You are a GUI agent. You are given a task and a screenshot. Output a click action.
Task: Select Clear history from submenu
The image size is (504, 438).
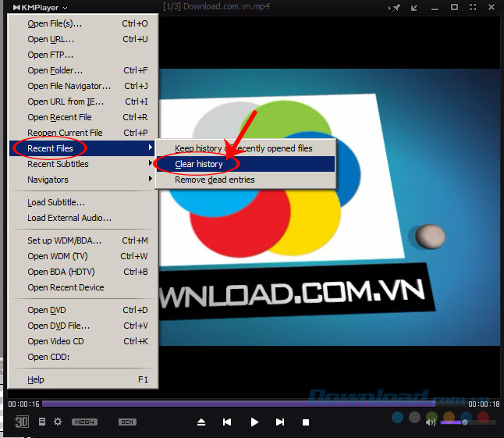point(199,164)
